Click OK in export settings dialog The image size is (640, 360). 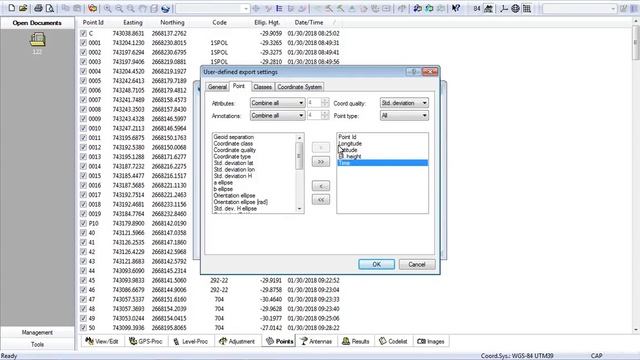click(376, 264)
